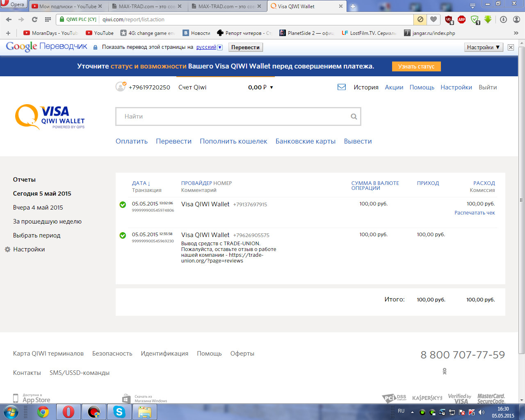Open the PlanetSide 2 bookmark
The image size is (525, 420).
coord(307,33)
